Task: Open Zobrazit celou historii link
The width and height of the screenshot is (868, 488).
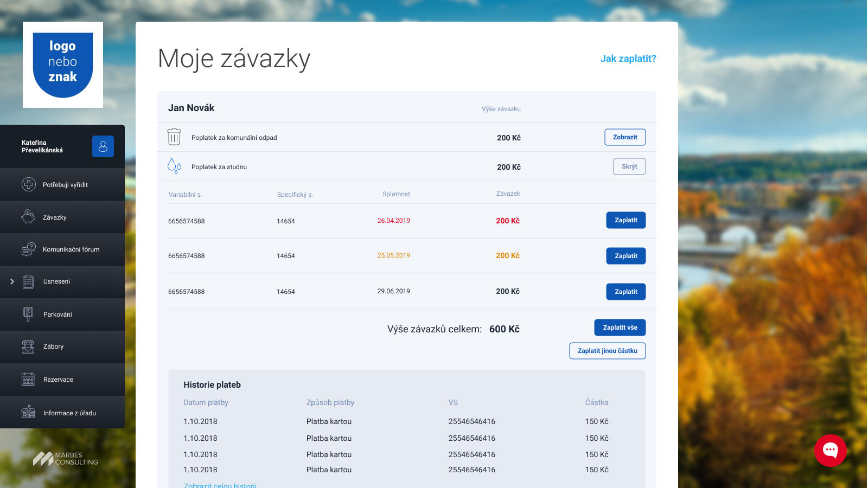Action: pos(220,485)
